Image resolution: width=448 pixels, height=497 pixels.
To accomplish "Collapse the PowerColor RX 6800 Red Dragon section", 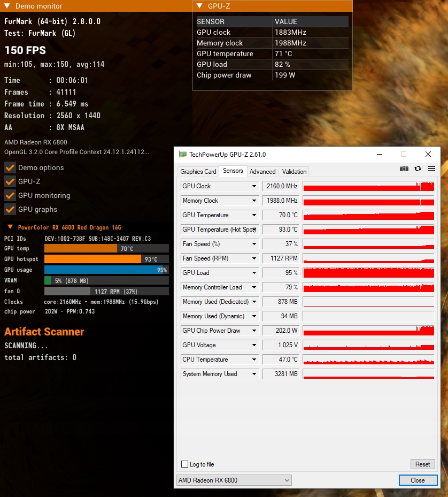I will (10, 227).
